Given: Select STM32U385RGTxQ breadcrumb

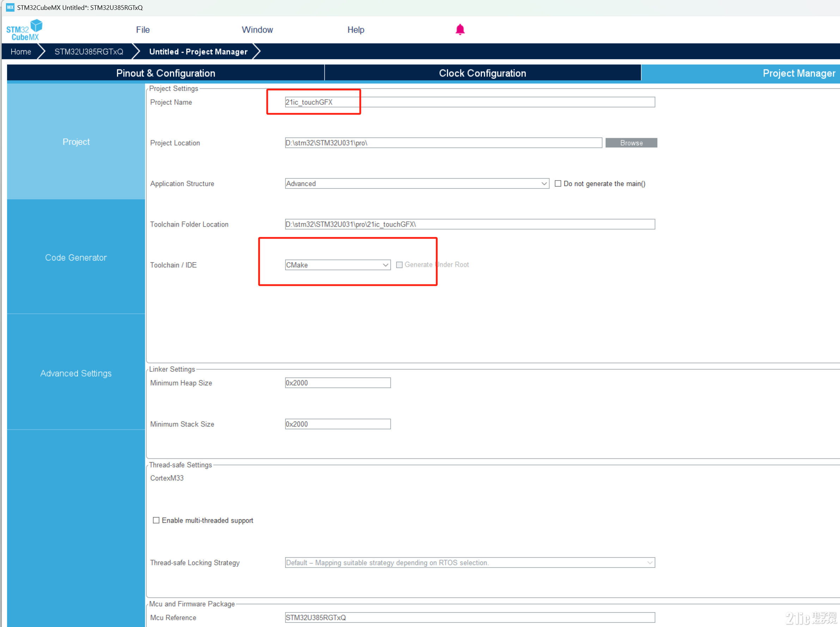Looking at the screenshot, I should pyautogui.click(x=89, y=51).
